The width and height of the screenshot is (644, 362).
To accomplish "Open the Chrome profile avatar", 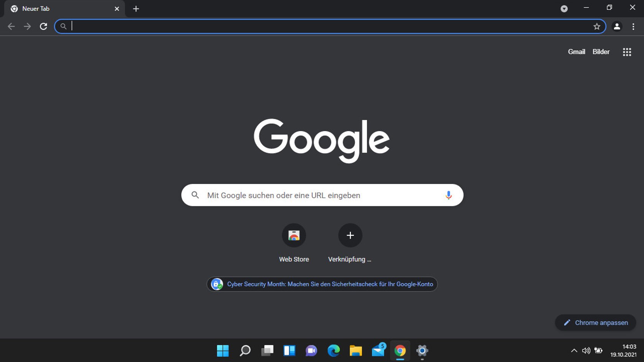I will [x=617, y=26].
